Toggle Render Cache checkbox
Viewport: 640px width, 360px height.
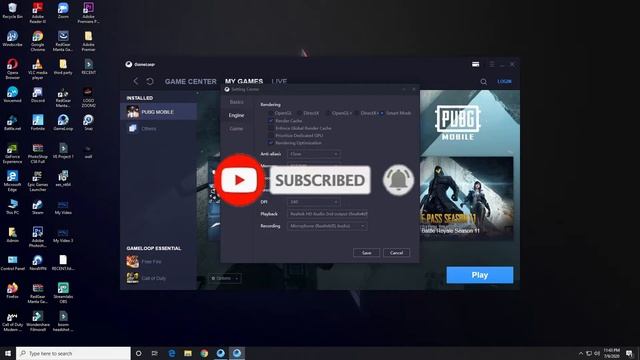(271, 121)
